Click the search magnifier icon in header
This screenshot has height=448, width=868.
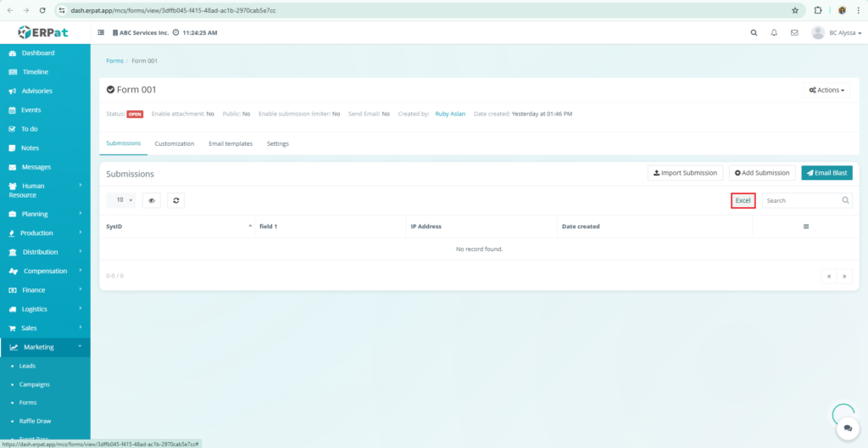point(754,32)
